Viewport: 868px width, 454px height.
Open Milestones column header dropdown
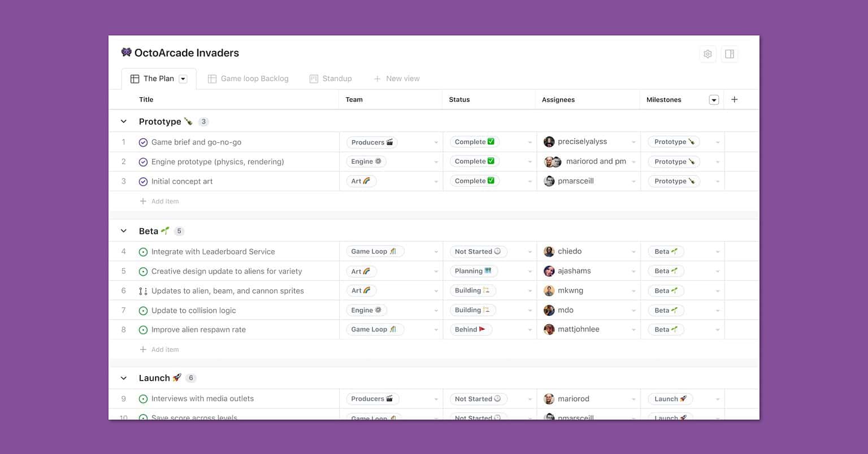click(x=714, y=100)
